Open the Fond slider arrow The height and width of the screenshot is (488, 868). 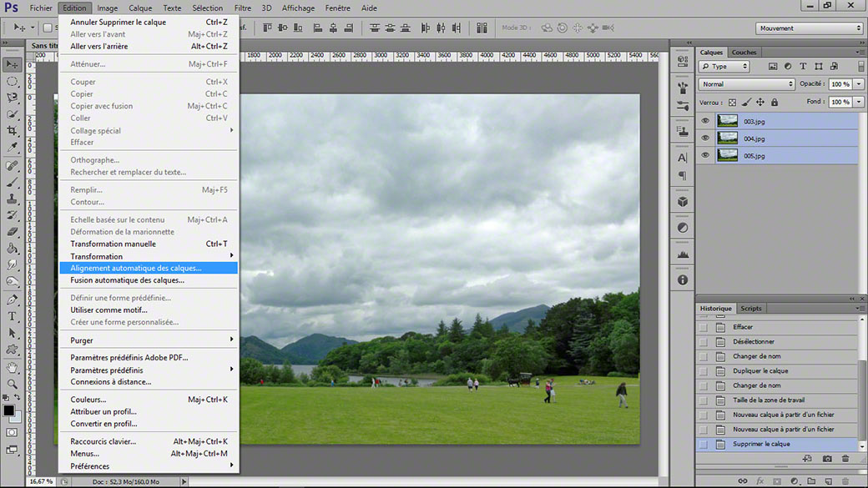point(859,102)
